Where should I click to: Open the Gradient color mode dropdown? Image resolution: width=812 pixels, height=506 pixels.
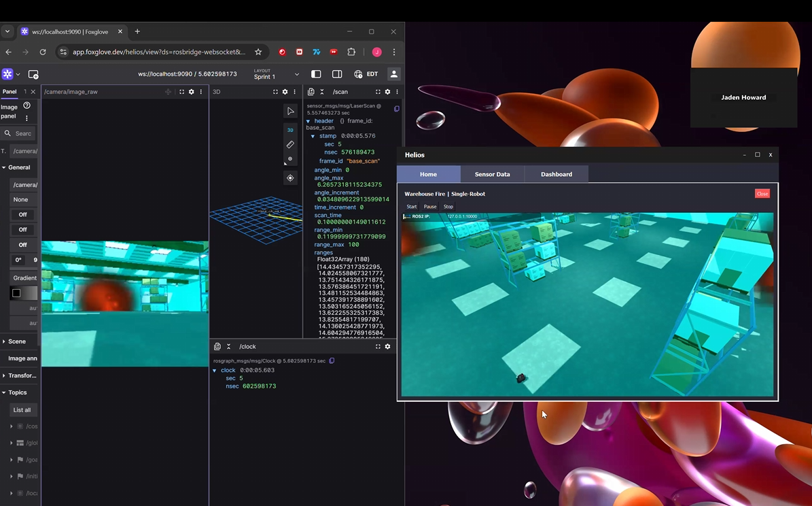24,278
